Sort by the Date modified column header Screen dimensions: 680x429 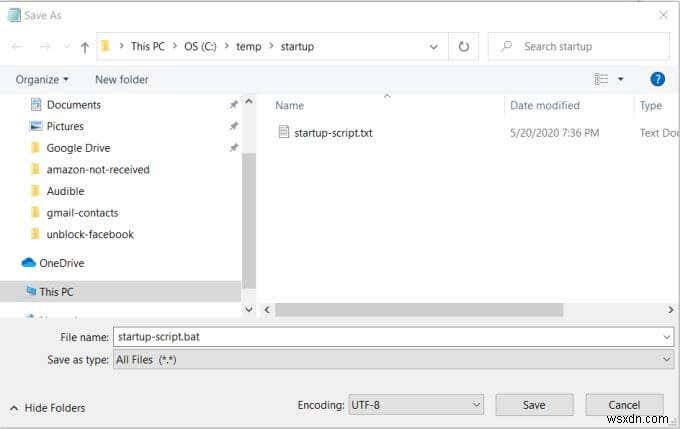pyautogui.click(x=545, y=105)
